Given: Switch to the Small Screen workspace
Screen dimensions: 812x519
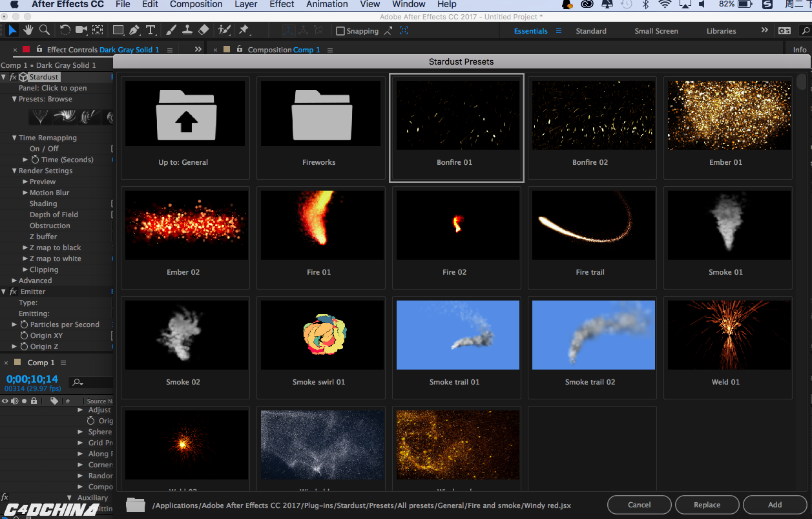Looking at the screenshot, I should (656, 31).
